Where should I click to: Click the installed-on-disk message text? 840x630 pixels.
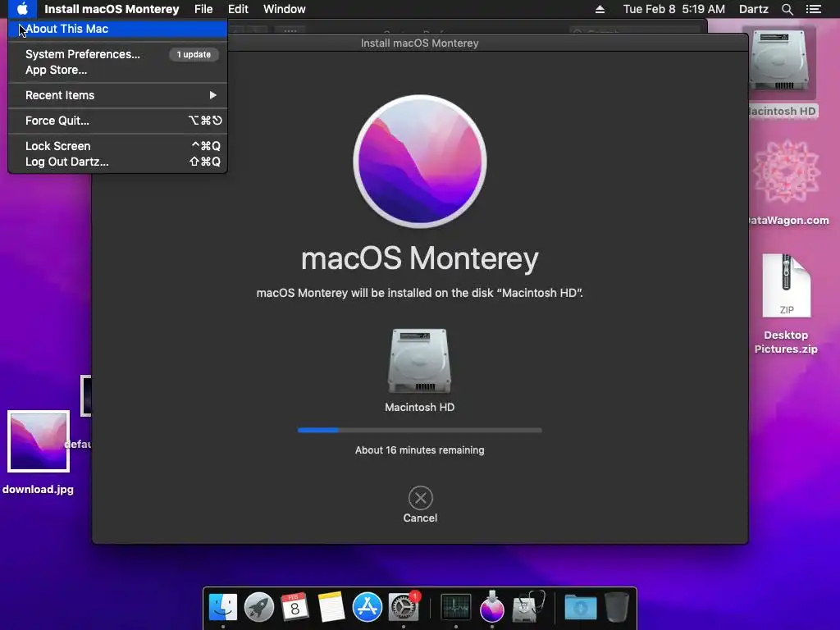(x=419, y=293)
